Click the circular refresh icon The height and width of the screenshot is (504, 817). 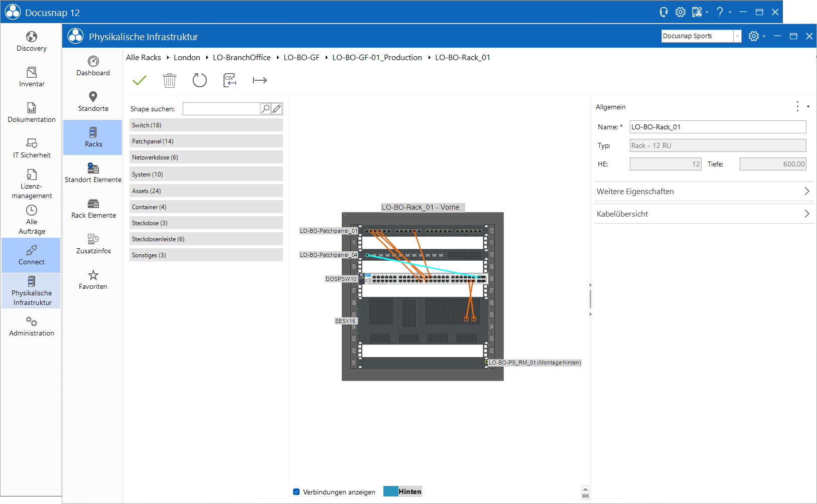coord(200,80)
